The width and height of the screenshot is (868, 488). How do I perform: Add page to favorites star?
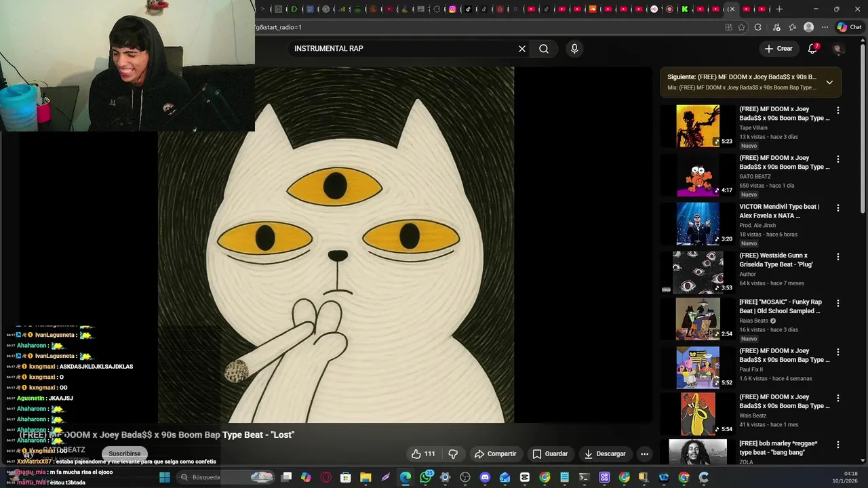point(741,27)
